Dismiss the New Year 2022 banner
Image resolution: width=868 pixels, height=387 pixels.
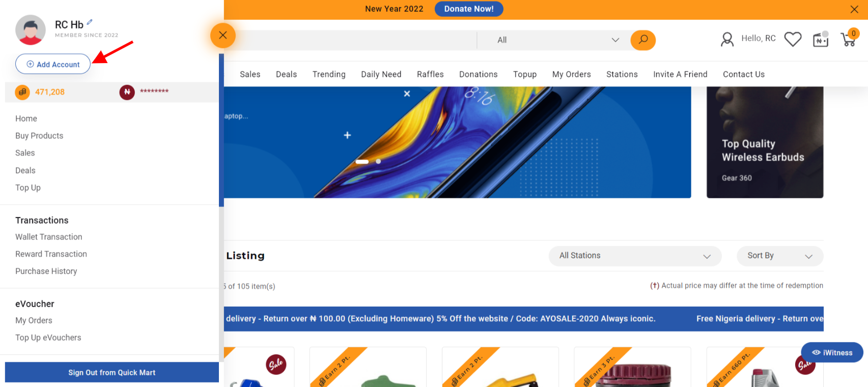[x=854, y=9]
